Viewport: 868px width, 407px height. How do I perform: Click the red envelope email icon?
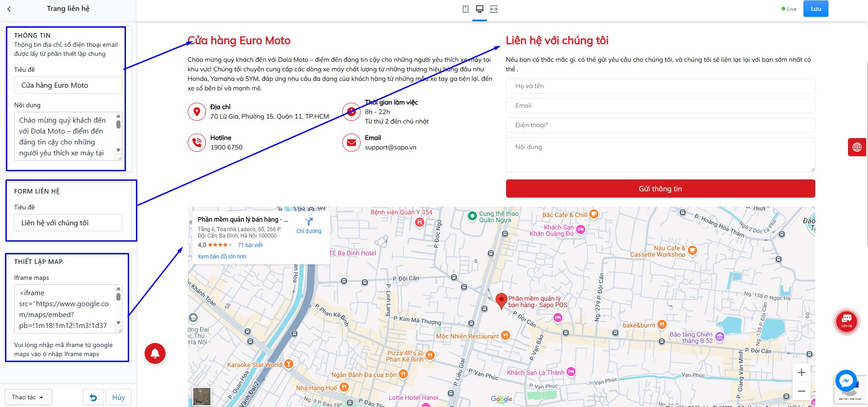351,143
